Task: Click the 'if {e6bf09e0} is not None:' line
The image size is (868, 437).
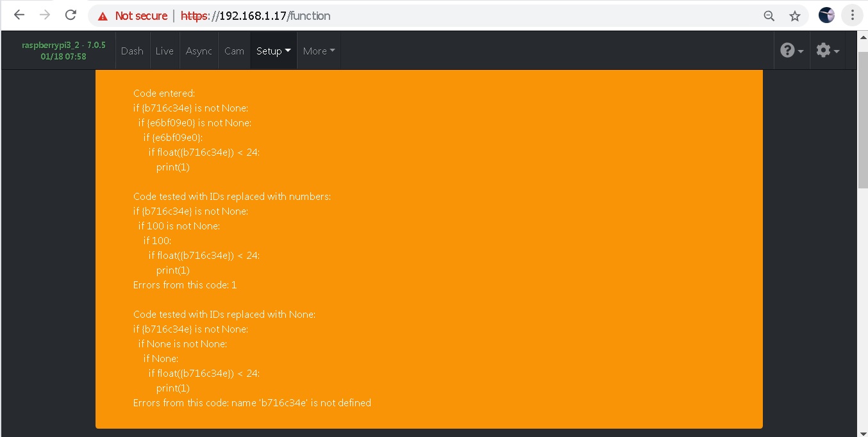Action: click(x=195, y=123)
